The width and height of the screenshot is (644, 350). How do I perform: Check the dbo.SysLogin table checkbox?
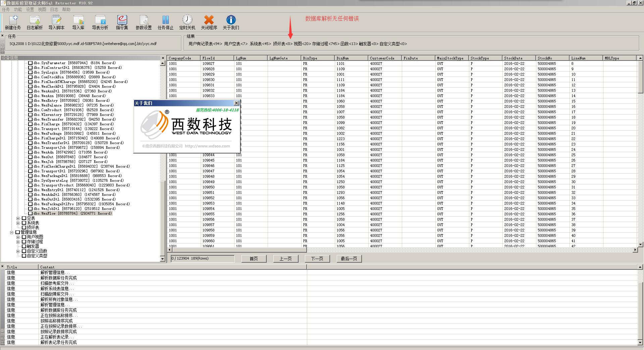click(30, 72)
